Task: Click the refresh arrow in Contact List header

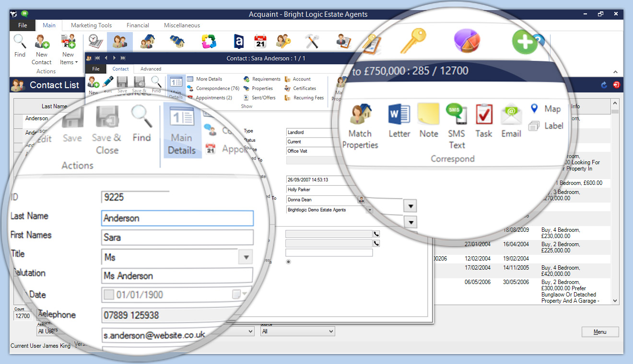Action: point(604,85)
